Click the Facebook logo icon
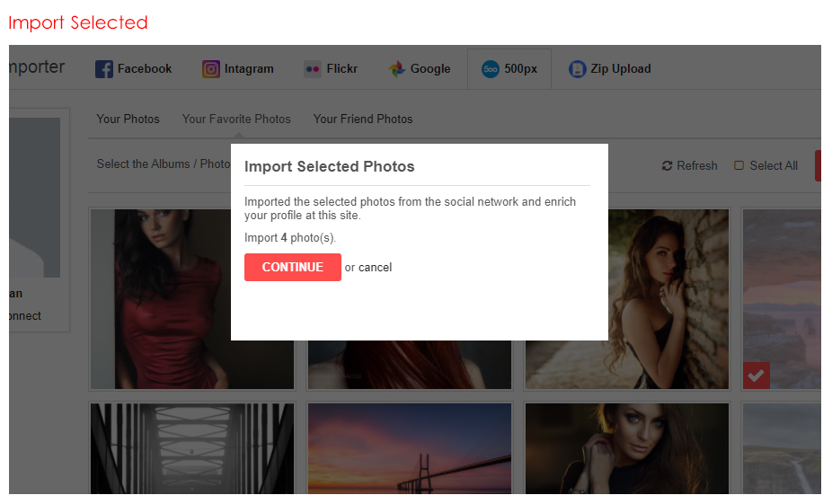This screenshot has width=832, height=504. tap(104, 69)
